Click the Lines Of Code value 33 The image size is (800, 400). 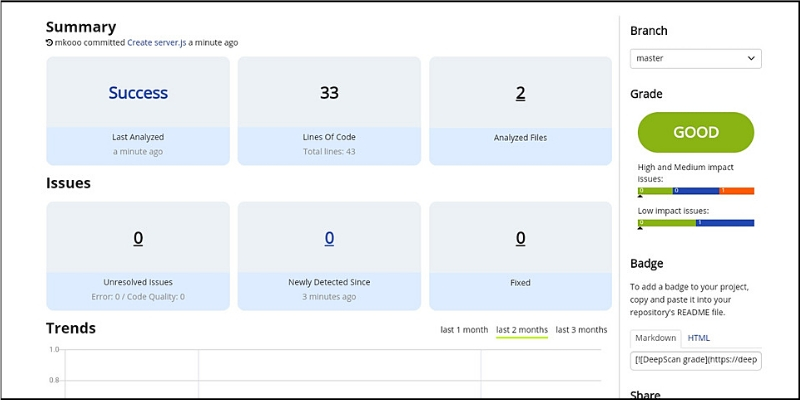pyautogui.click(x=329, y=93)
